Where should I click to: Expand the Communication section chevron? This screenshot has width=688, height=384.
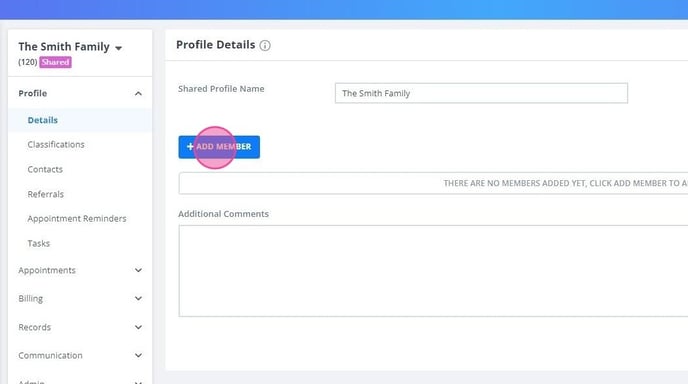click(x=138, y=355)
